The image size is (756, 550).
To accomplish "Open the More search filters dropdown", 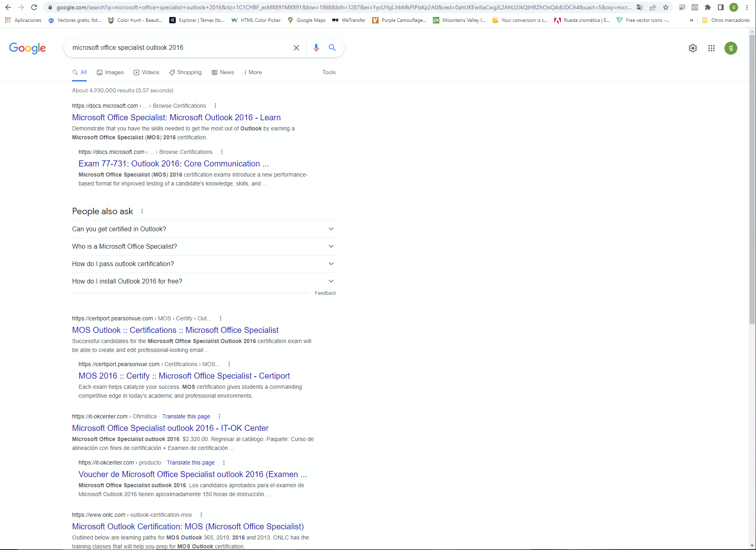I will [x=253, y=72].
